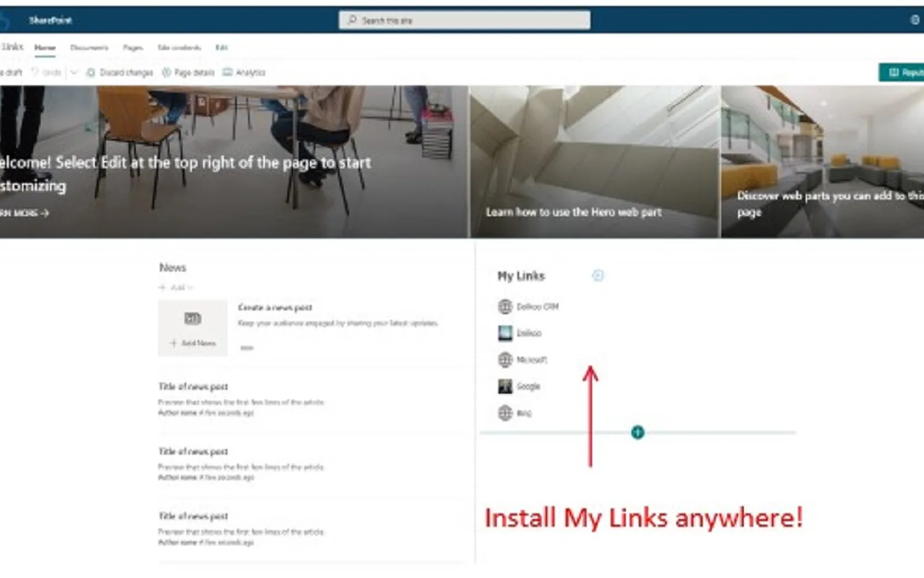The width and height of the screenshot is (924, 578).
Task: Open the second Title of news post
Action: pyautogui.click(x=193, y=451)
